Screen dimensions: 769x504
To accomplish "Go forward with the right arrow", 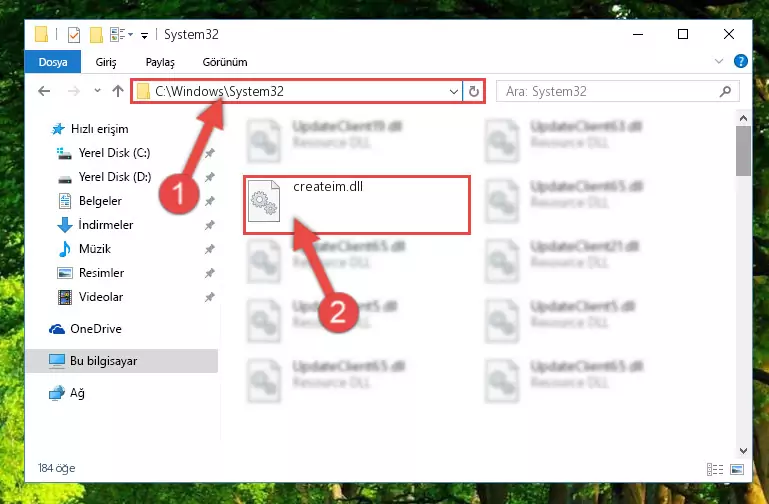I will click(74, 91).
